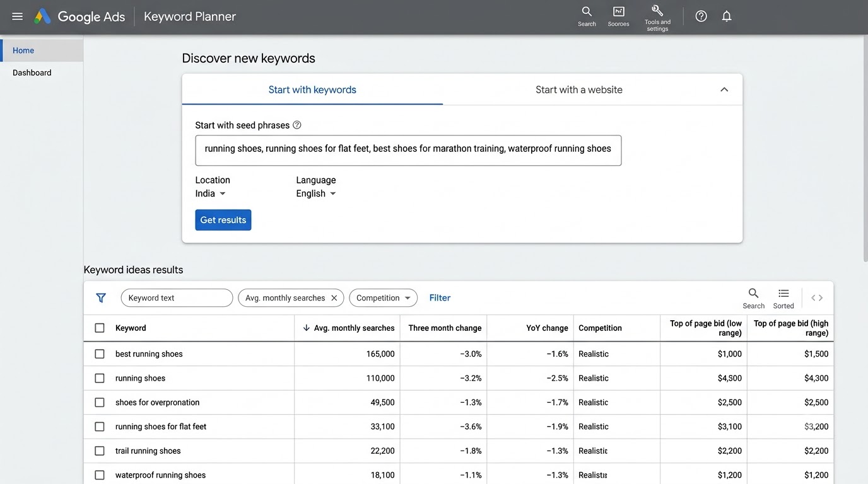Remove the Avg. monthly searches filter chip
This screenshot has width=868, height=484.
click(x=334, y=298)
